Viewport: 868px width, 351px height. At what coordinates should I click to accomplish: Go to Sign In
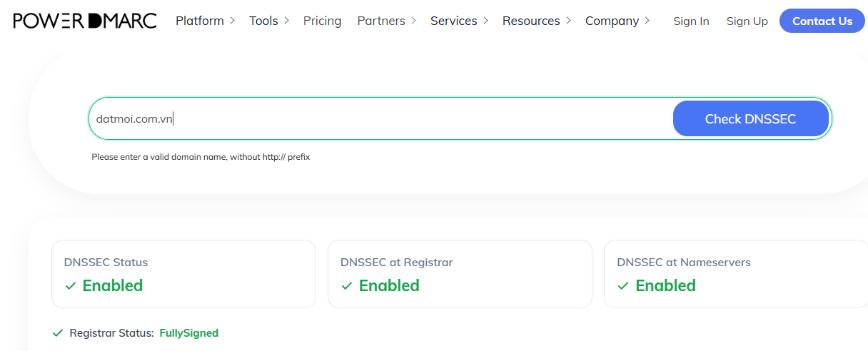(x=691, y=21)
